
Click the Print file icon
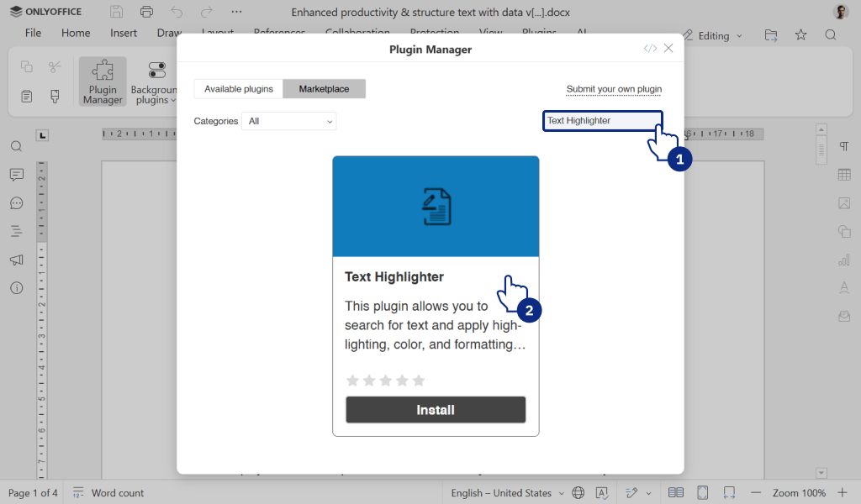(146, 12)
